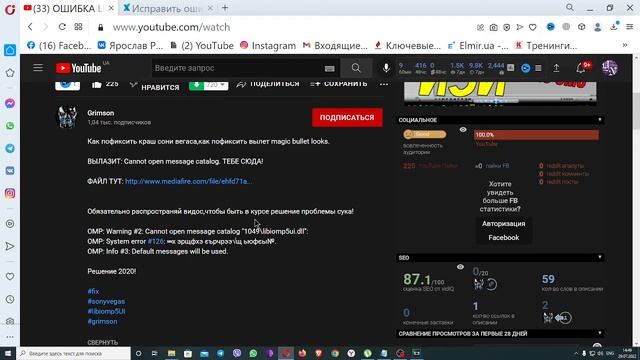Image resolution: width=640 pixels, height=360 pixels.
Task: Open WhatsApp in Opera sidebar
Action: (10, 126)
